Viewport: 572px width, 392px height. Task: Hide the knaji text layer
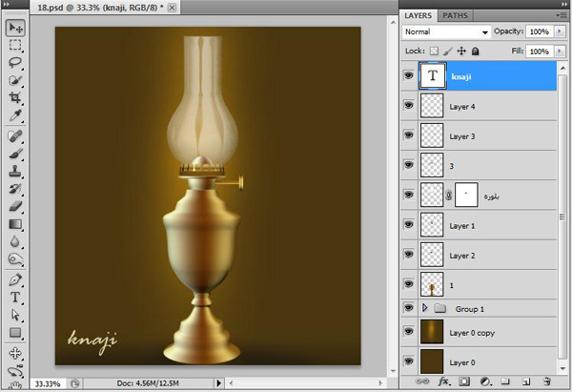pos(409,77)
